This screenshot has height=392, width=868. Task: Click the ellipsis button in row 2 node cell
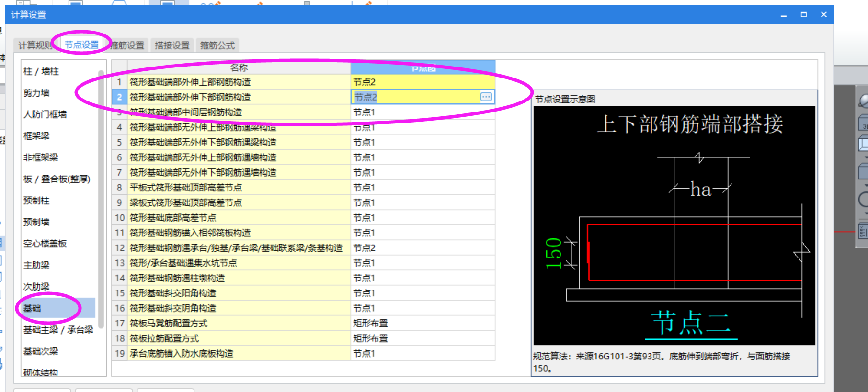click(x=486, y=97)
